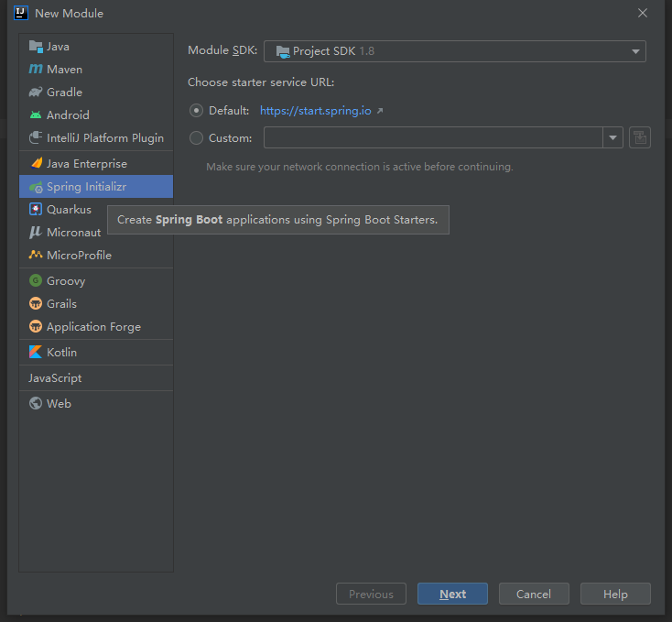672x622 pixels.
Task: Choose Maven module type
Action: coord(96,69)
